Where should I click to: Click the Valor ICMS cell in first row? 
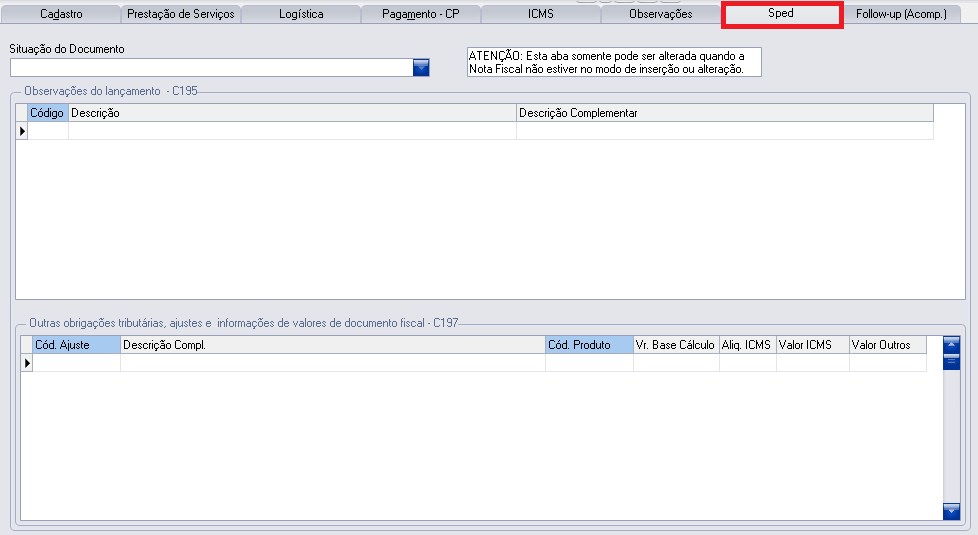[812, 363]
